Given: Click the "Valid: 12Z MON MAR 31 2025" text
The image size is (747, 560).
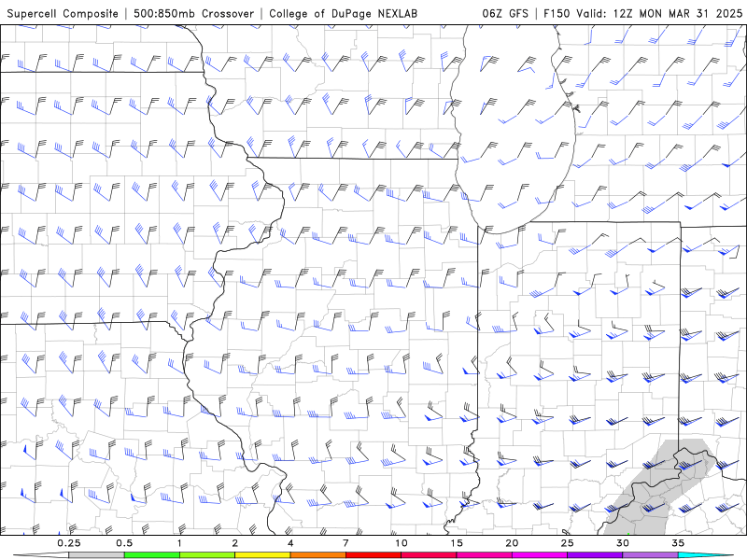Looking at the screenshot, I should 659,13.
